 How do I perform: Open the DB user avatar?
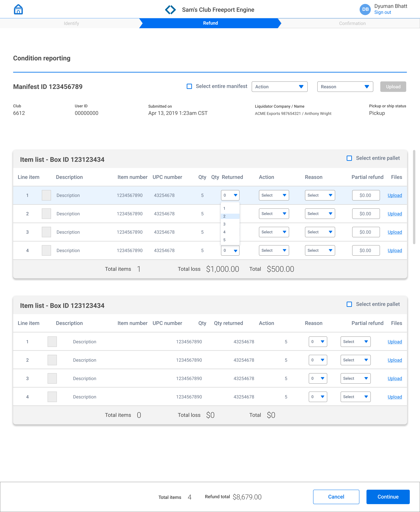coord(365,10)
